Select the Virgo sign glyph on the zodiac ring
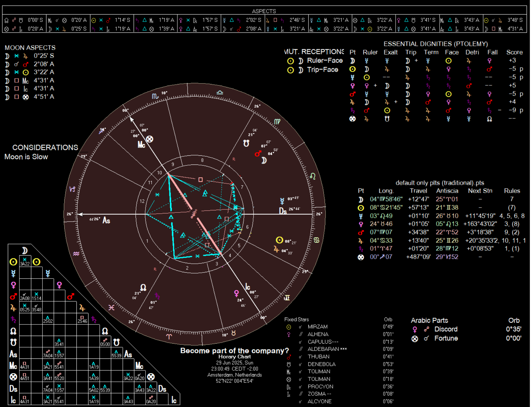Viewport: 532px width, 407px height. click(277, 122)
